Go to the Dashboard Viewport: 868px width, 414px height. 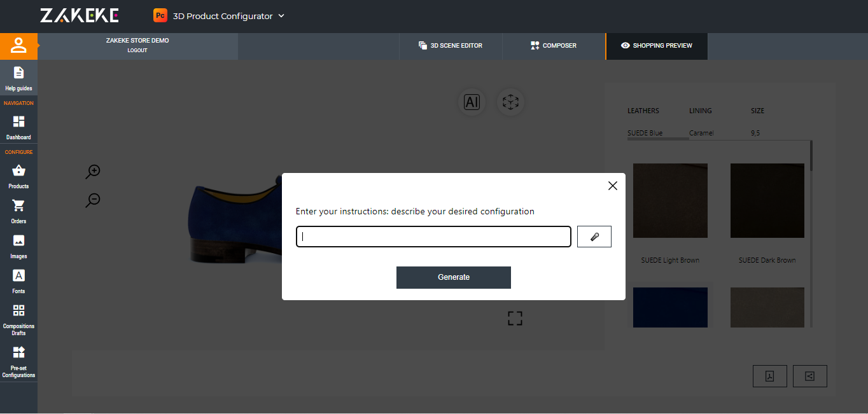click(x=18, y=127)
